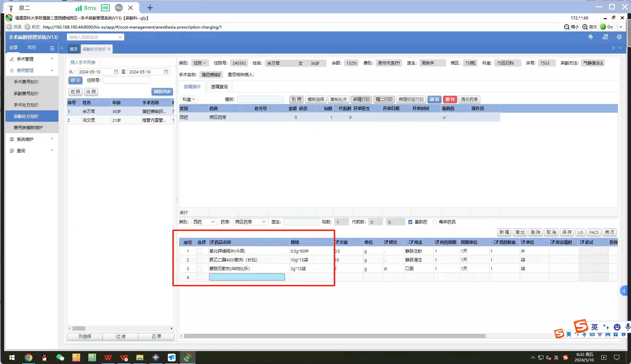The image size is (631, 364).
Task: Switch to the 医嘱查询 tab
Action: 219,87
